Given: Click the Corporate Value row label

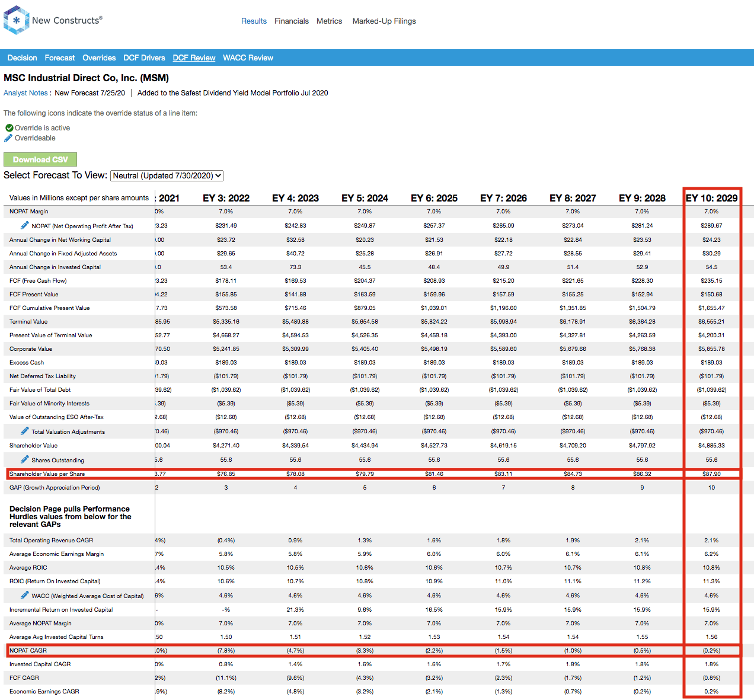Looking at the screenshot, I should 31,349.
